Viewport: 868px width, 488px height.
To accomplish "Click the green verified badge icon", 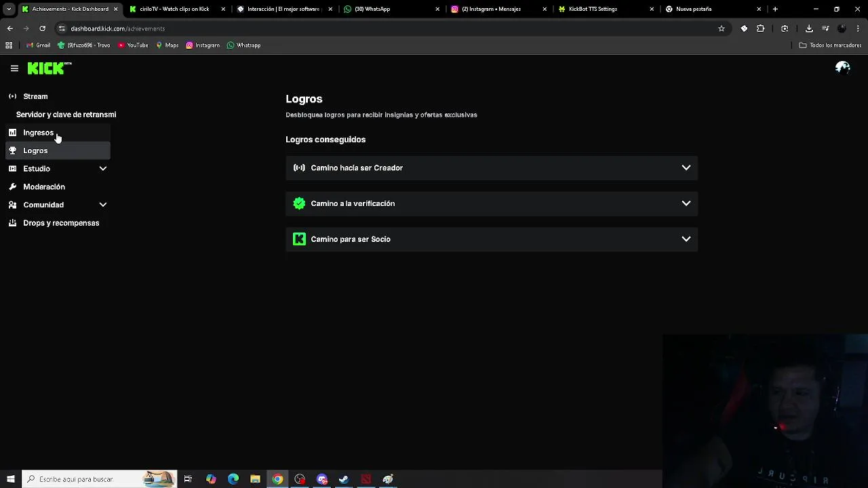I will [299, 203].
